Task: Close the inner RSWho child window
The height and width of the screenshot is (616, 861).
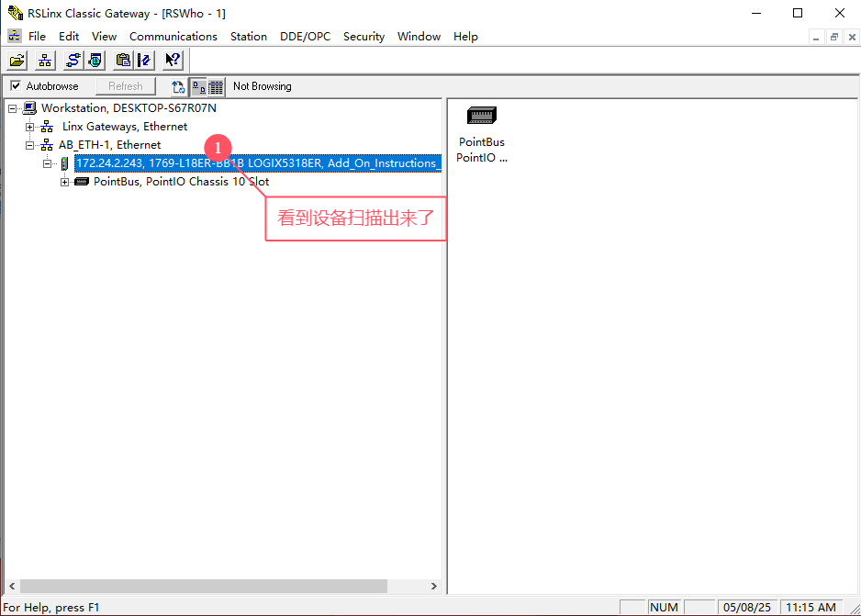Action: pos(852,38)
